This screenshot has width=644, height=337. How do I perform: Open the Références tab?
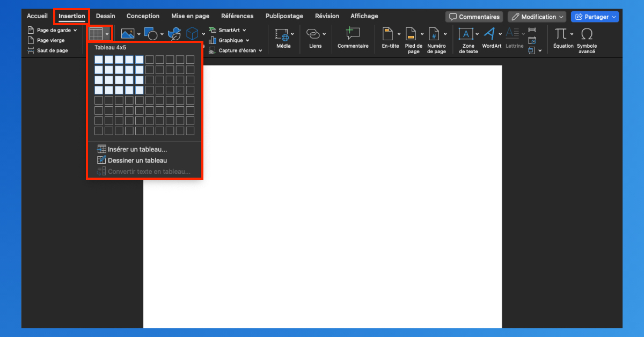(237, 16)
